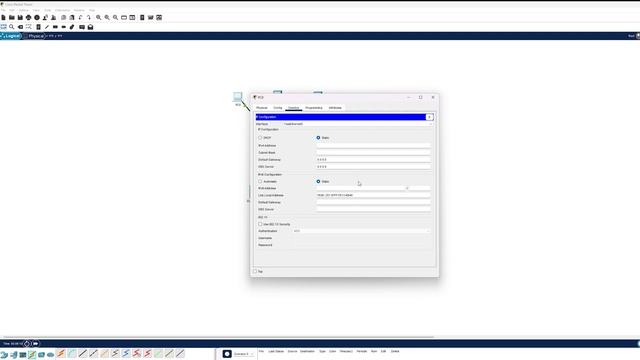Open the Extensions menu
640x360 pixels.
tap(62, 10)
